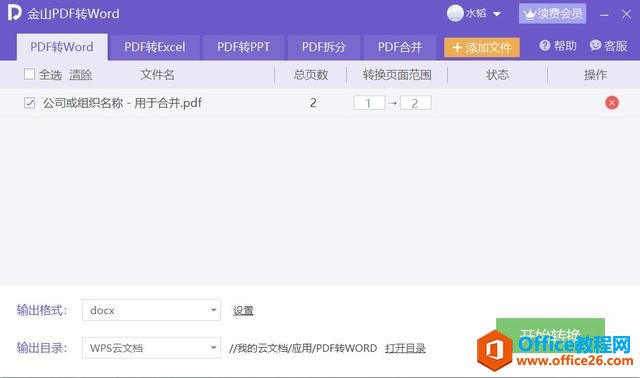Switch to the PDF转Excel tab
The image size is (640, 378).
pyautogui.click(x=155, y=47)
